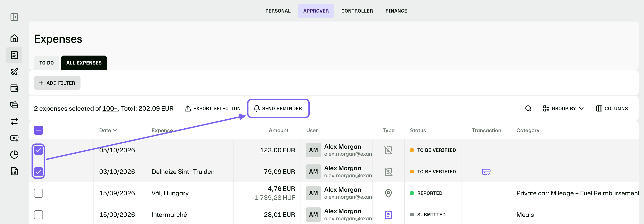644x224 pixels.
Task: Check the Intermarché expense checkbox
Action: tap(38, 215)
